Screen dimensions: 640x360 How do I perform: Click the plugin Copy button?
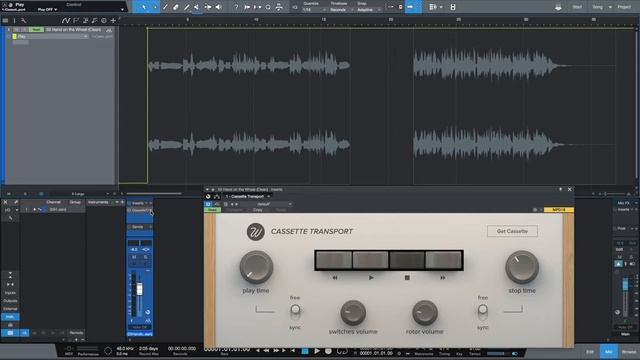coord(258,210)
